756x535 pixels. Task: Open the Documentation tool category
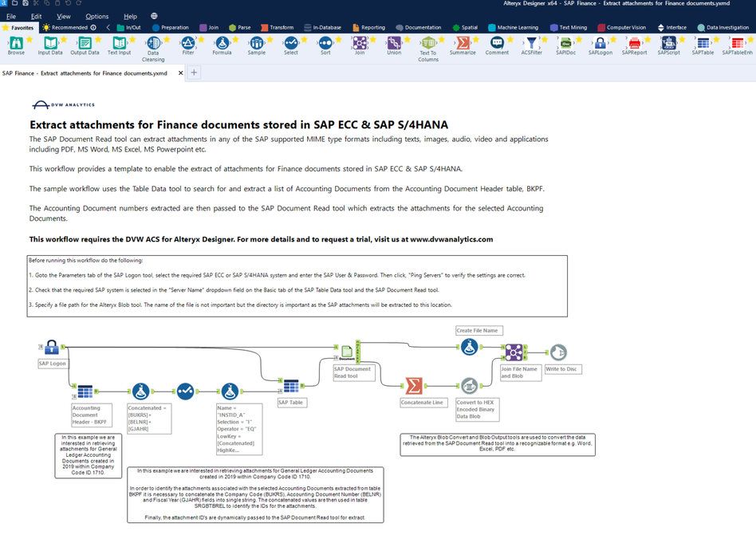coord(419,27)
